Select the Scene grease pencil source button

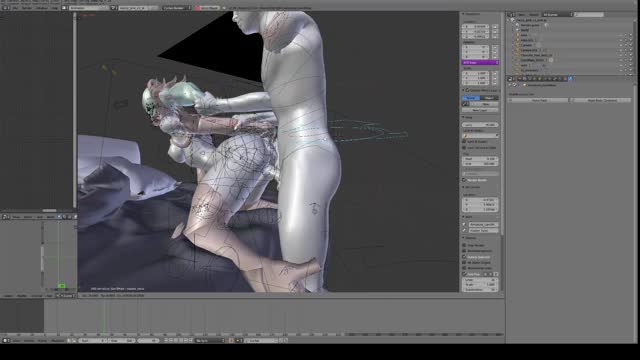(471, 98)
